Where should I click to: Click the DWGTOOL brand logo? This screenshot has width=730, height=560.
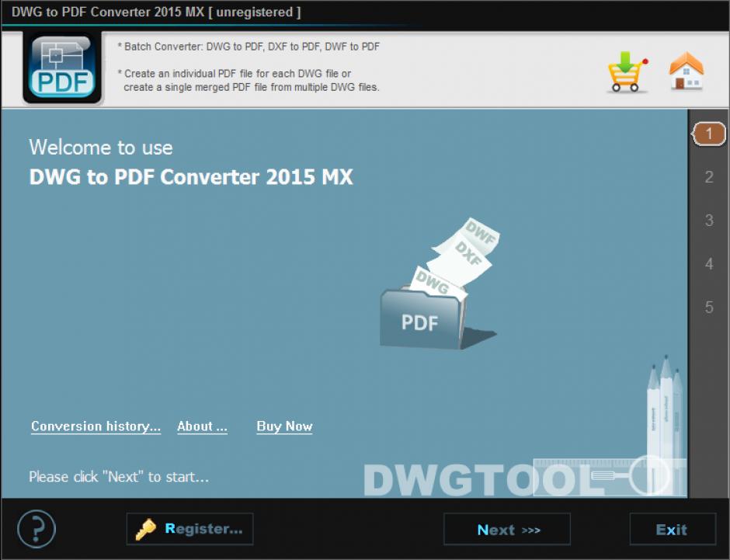pyautogui.click(x=481, y=479)
